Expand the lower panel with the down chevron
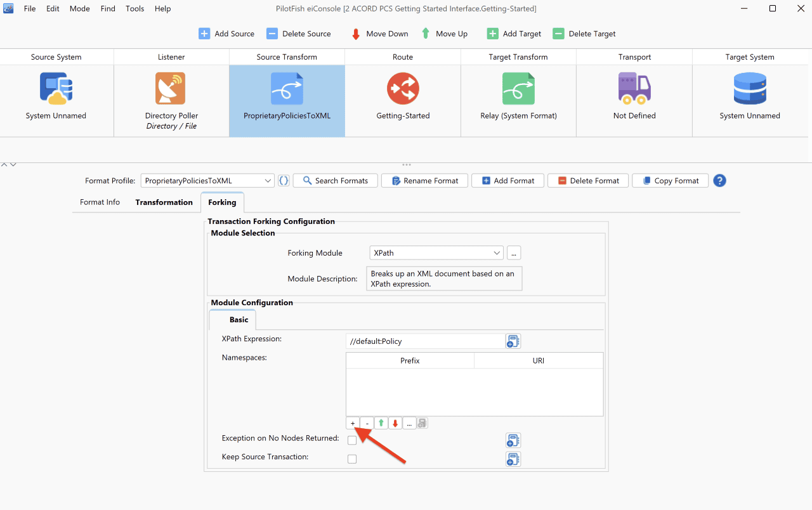This screenshot has height=510, width=812. click(13, 164)
